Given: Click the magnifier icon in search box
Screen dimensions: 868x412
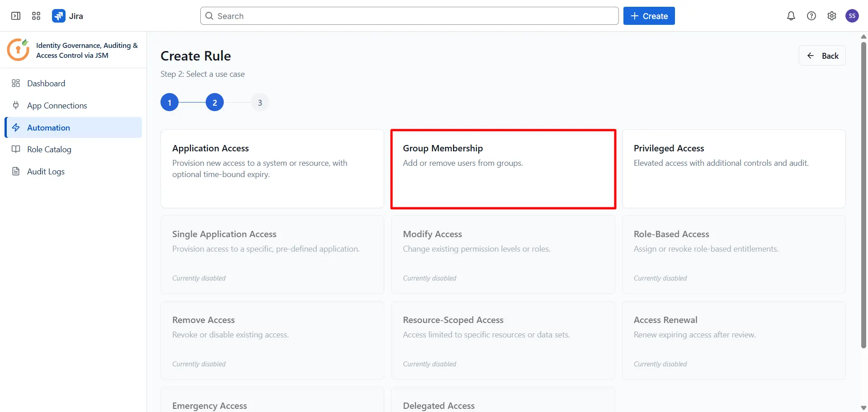Looking at the screenshot, I should pos(209,16).
